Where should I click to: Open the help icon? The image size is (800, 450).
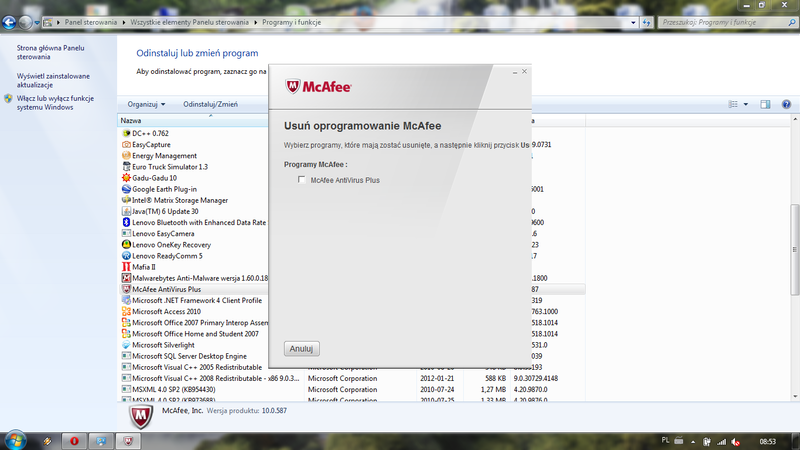point(786,104)
